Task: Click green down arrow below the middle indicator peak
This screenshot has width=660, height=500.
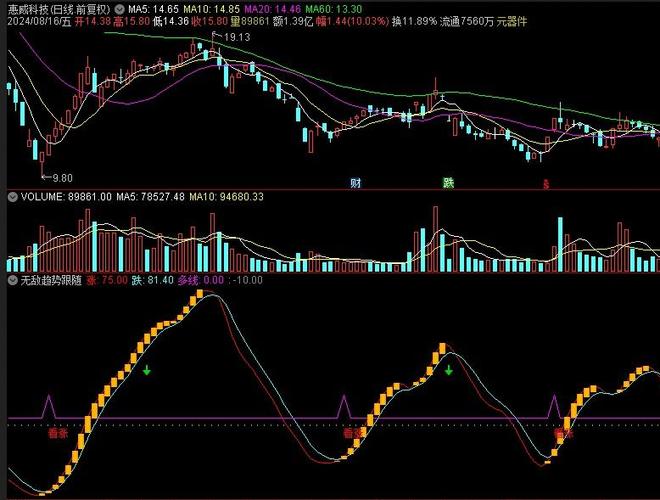Action: click(x=449, y=370)
